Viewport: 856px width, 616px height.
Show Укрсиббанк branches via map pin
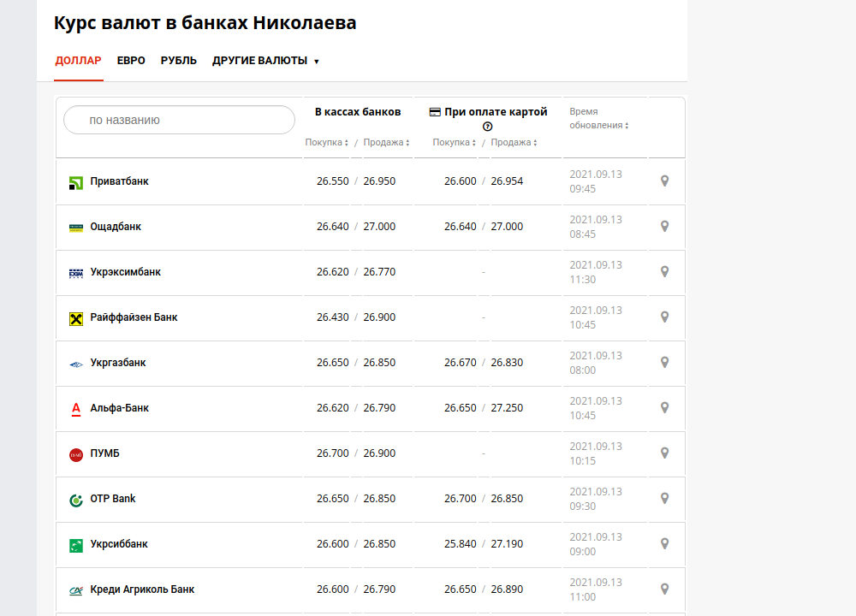664,543
